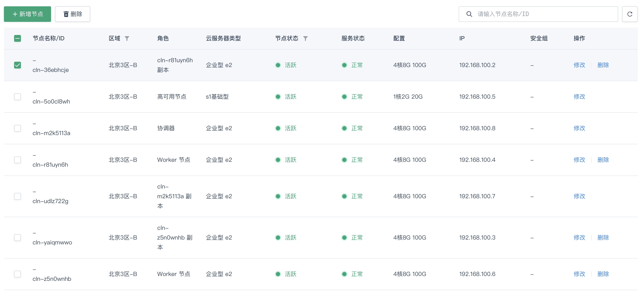
Task: Check the cln-5o0cl8wh row checkbox
Action: click(x=18, y=97)
